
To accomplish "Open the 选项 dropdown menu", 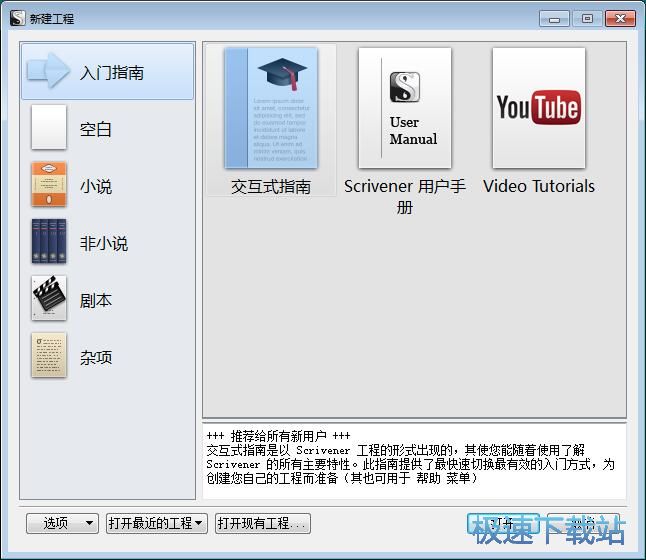I will coord(63,523).
